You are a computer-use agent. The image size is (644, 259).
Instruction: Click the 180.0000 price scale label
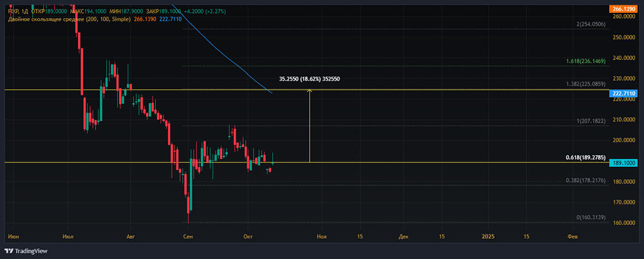click(623, 182)
